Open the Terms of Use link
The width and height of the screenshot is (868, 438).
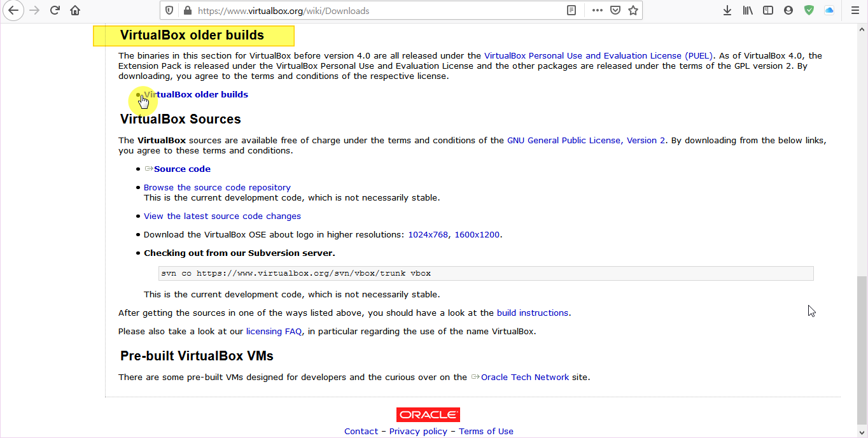coord(486,431)
